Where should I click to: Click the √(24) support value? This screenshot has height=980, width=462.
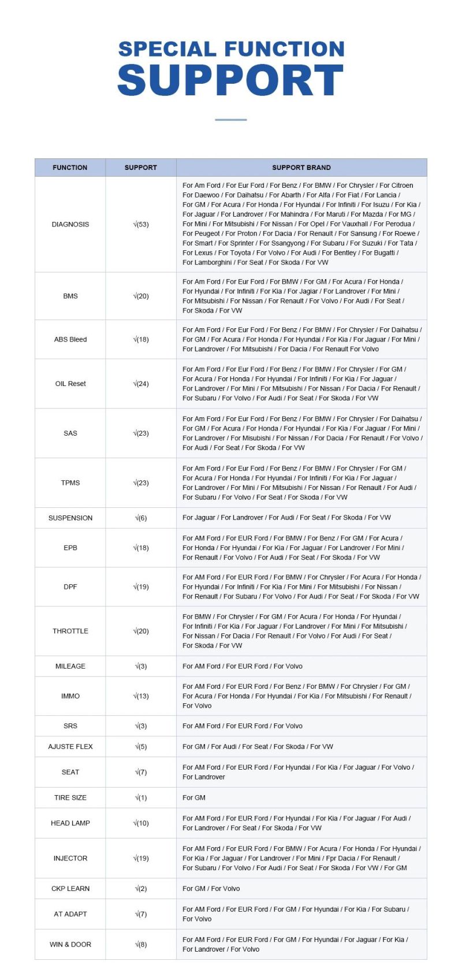tap(141, 384)
